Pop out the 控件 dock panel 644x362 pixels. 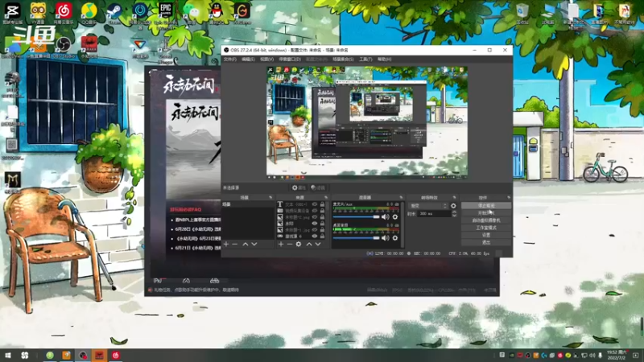click(509, 197)
